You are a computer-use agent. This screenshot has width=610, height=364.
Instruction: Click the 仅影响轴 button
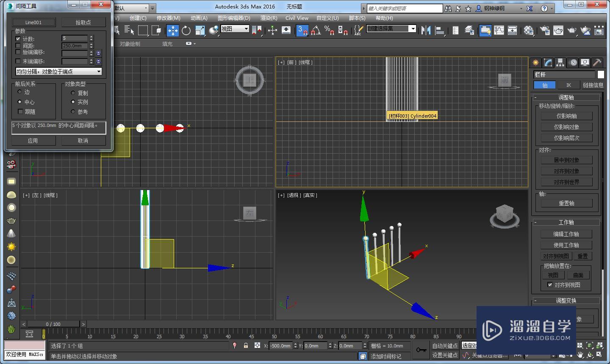(566, 116)
